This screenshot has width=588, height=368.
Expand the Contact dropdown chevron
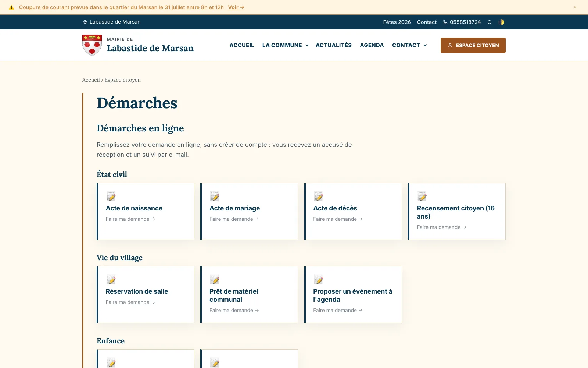click(425, 45)
